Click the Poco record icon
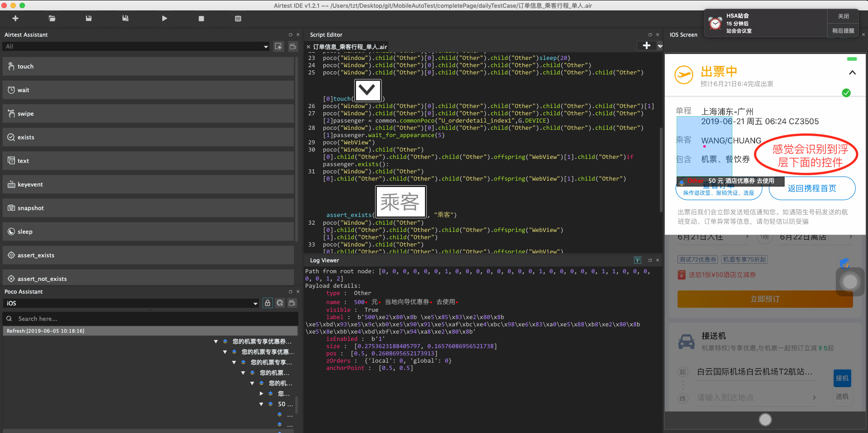 (x=292, y=303)
